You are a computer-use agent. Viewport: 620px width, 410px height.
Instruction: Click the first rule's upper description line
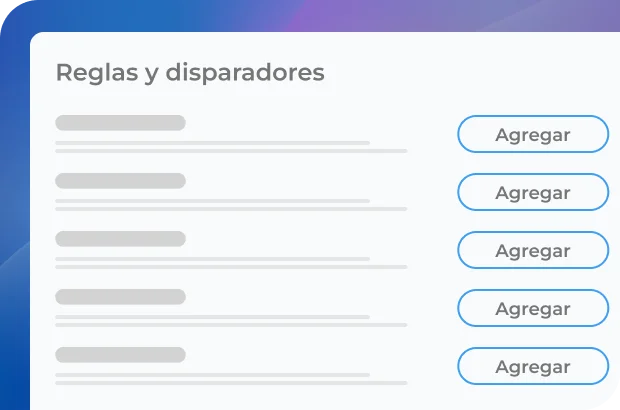(212, 143)
